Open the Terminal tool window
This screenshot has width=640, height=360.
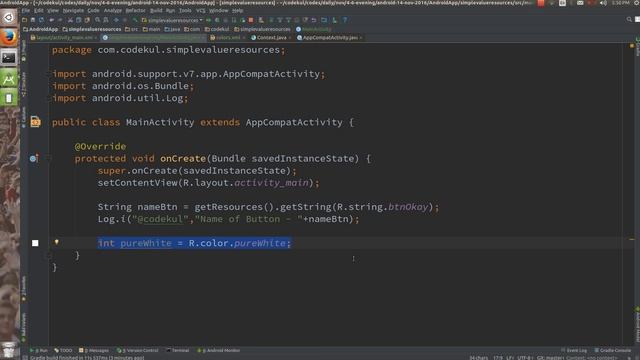[178, 350]
